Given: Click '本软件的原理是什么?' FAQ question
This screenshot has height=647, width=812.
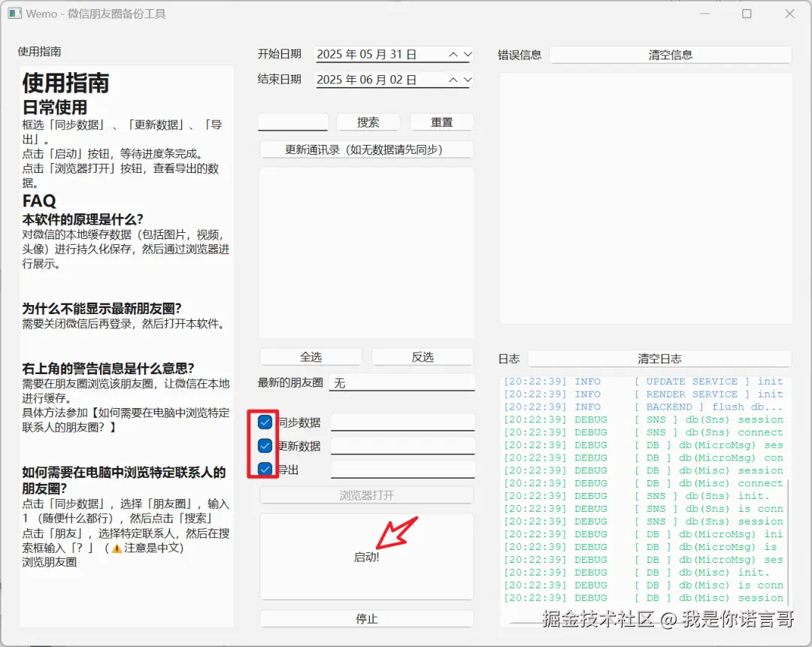Looking at the screenshot, I should pos(83,219).
